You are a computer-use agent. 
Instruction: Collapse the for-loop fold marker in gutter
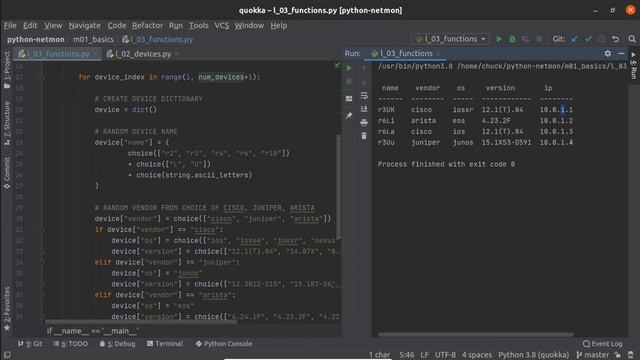42,77
